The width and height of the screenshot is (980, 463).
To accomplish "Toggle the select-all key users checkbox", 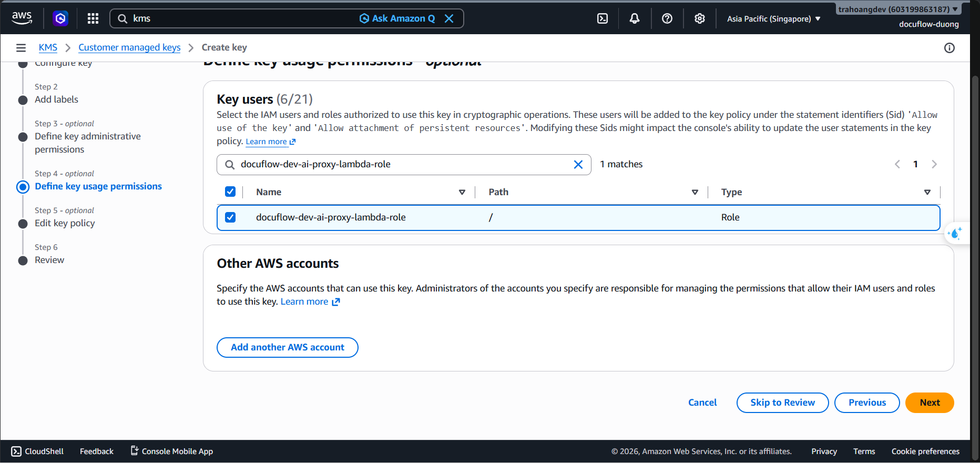I will (x=230, y=192).
